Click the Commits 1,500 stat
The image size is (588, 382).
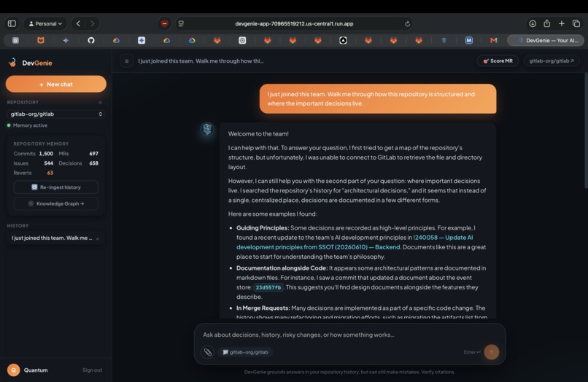tap(33, 154)
